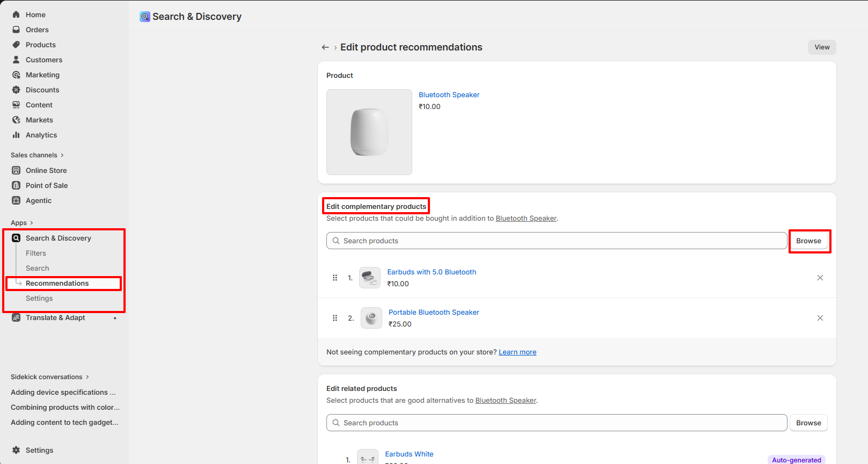Click the Learn more link
The image size is (868, 464).
[x=517, y=352]
